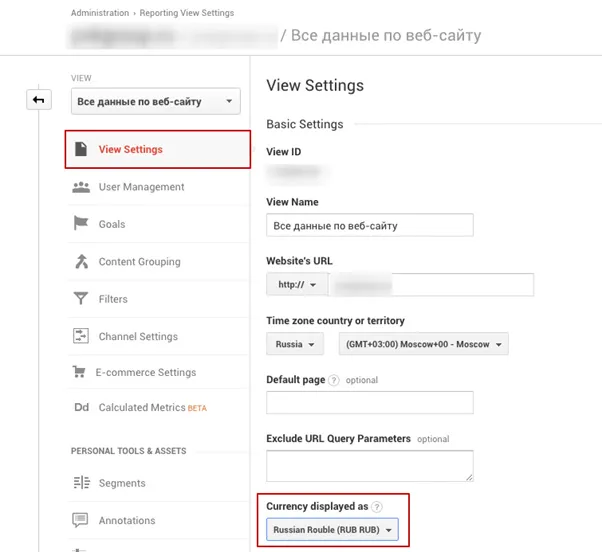Click the 'View ID' label
This screenshot has width=602, height=552.
[x=284, y=152]
